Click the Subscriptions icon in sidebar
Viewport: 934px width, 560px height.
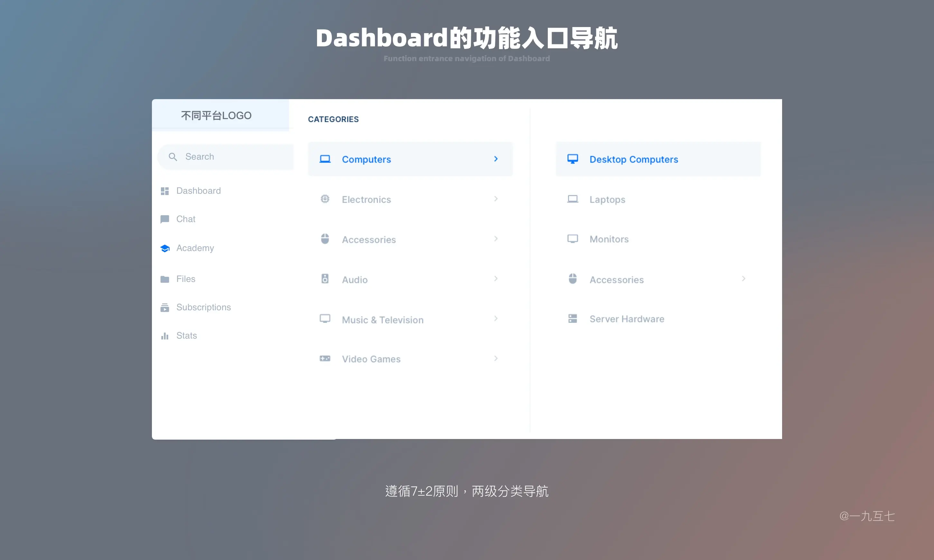pos(165,307)
